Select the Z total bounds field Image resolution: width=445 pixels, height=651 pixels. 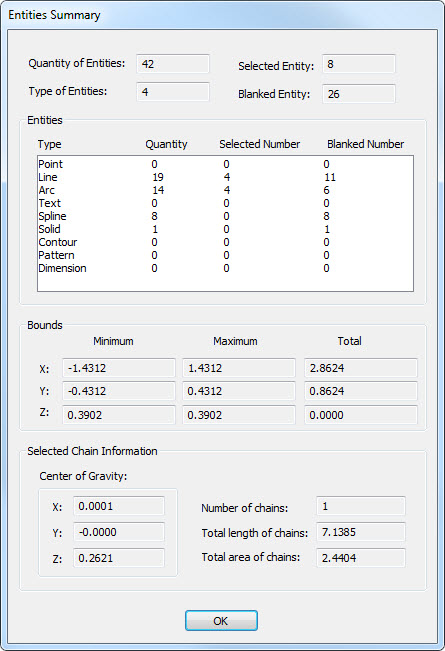pyautogui.click(x=361, y=415)
